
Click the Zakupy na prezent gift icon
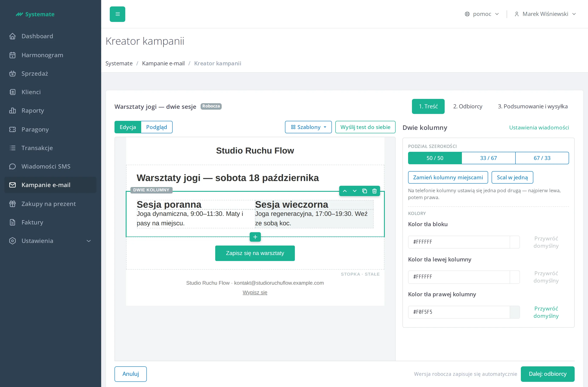(x=12, y=204)
